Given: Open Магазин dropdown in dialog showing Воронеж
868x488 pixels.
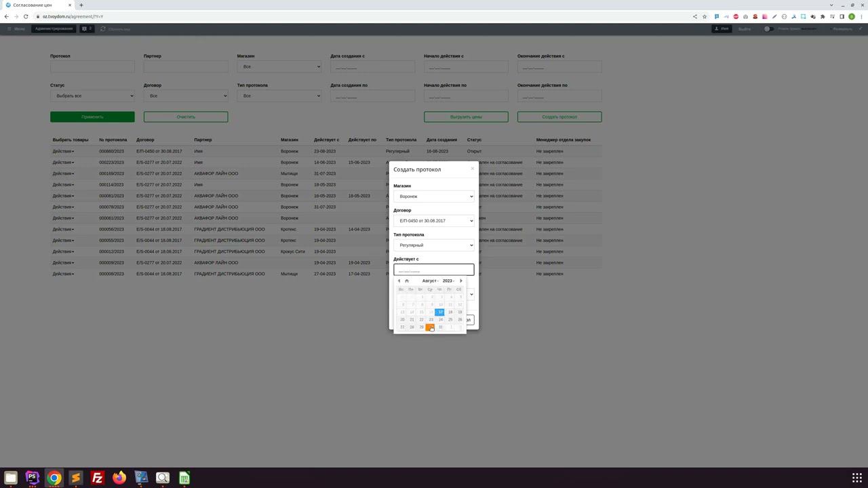Looking at the screenshot, I should pos(434,197).
